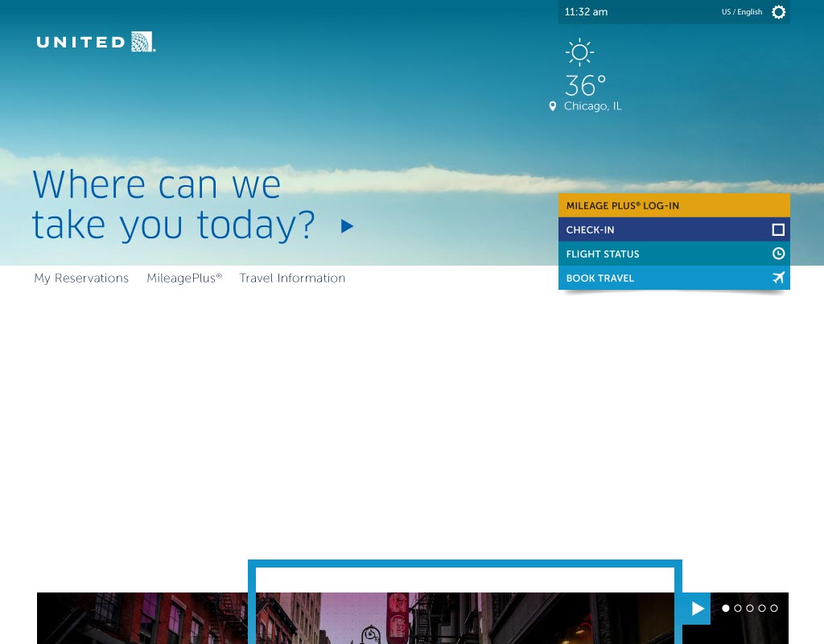Viewport: 824px width, 644px height.
Task: Open the MileagePlus menu item
Action: [x=183, y=278]
